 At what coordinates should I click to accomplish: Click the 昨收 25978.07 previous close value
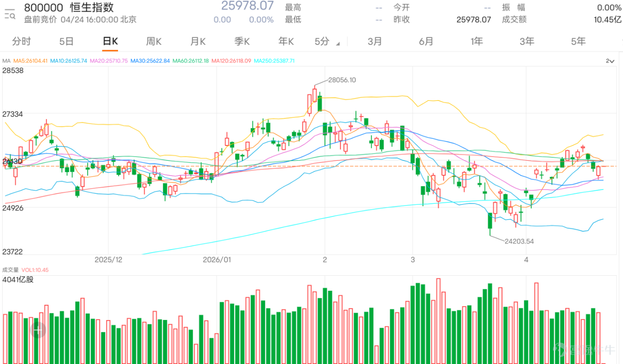tap(473, 19)
